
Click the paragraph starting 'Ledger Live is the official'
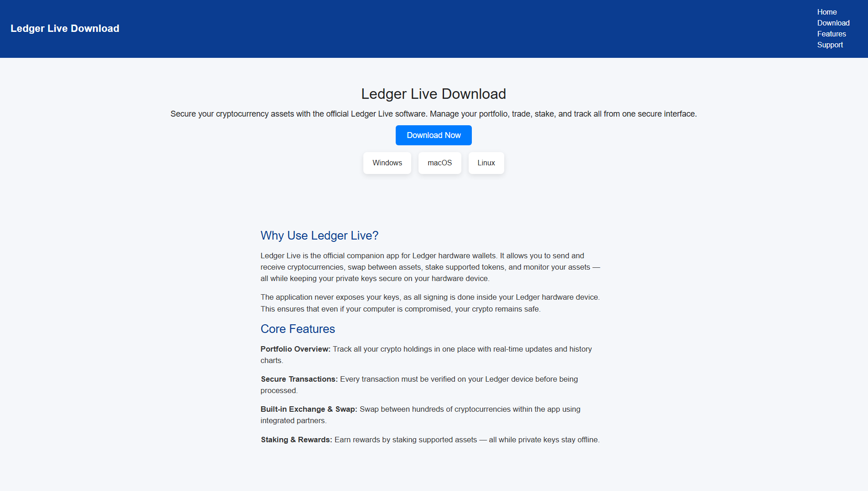430,267
